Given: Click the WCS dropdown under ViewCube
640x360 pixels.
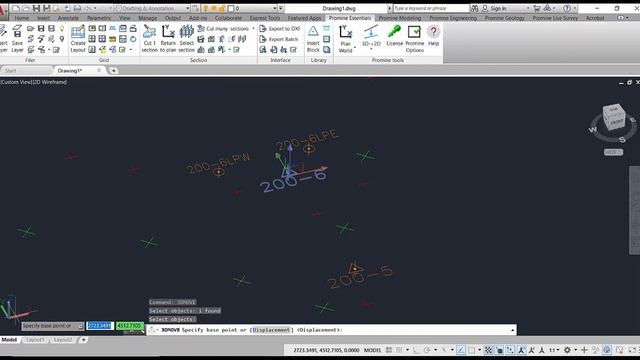Looking at the screenshot, I should pos(613,152).
